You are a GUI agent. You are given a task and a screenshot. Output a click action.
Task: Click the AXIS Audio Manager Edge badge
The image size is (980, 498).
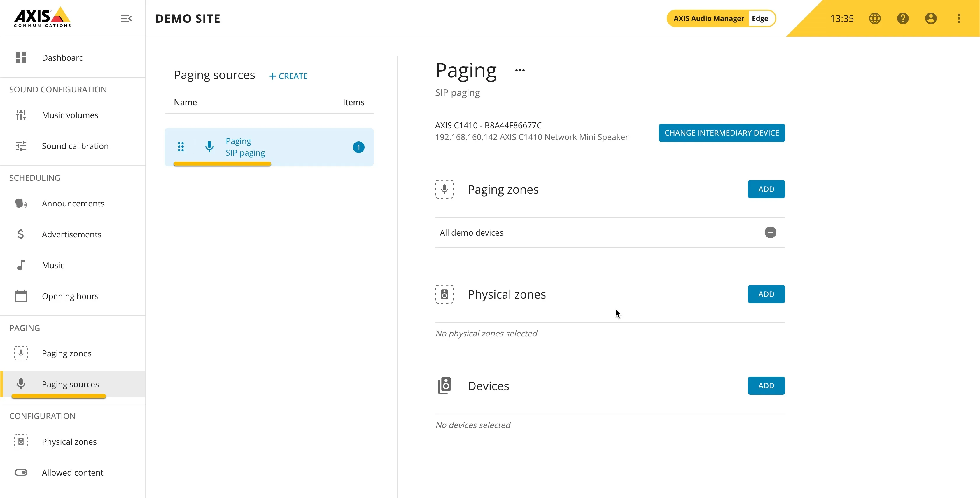pos(721,18)
